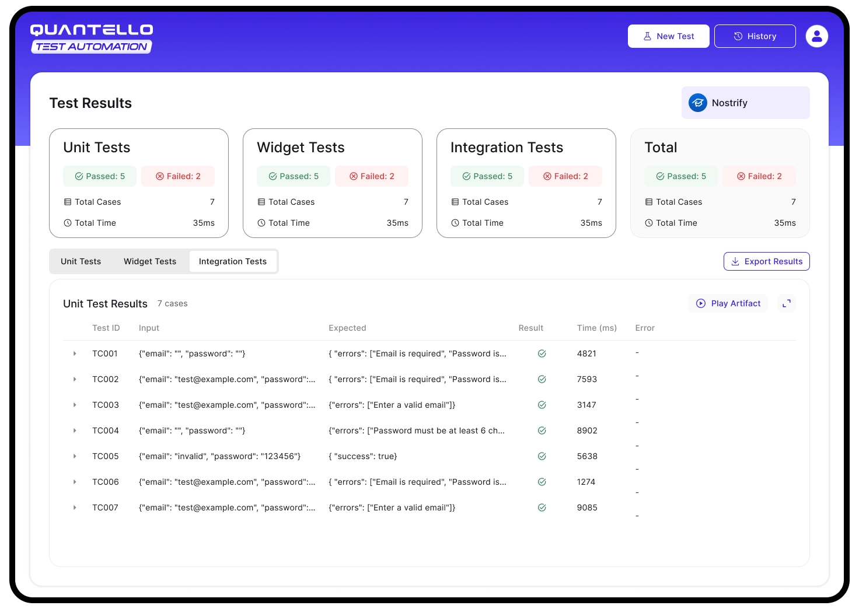Click the passed check icon in TC004 row
The image size is (859, 616).
point(542,430)
